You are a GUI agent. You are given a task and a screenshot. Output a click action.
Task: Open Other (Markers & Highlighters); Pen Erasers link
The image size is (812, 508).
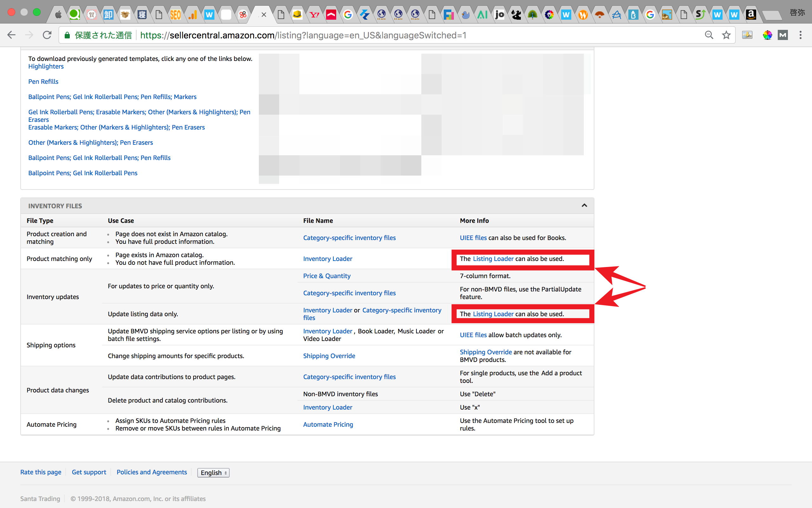pos(91,143)
